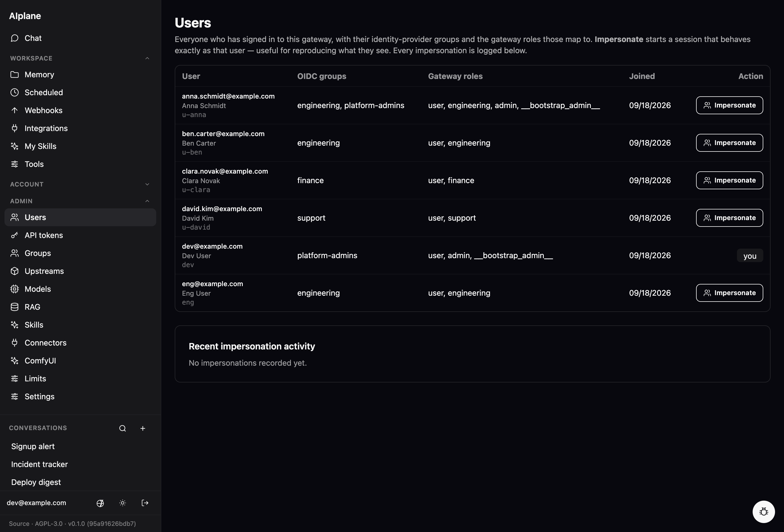Click the 'Action' column header
This screenshot has width=784, height=532.
(750, 76)
